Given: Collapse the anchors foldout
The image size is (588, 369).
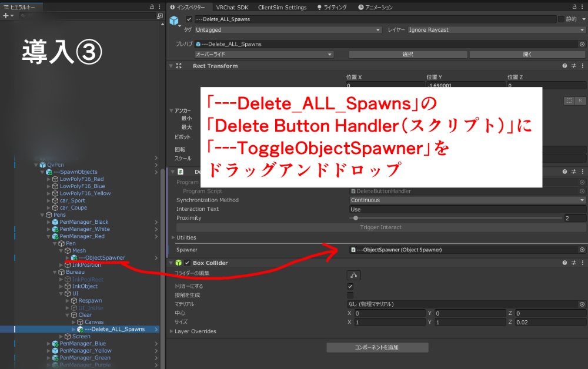Looking at the screenshot, I should tap(171, 111).
